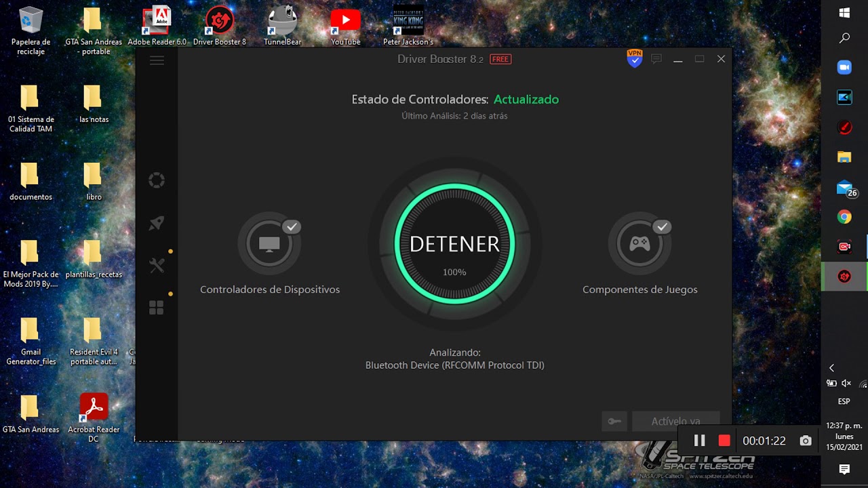Screen dimensions: 868x488
Task: Click the Actualizado status text
Action: point(526,100)
